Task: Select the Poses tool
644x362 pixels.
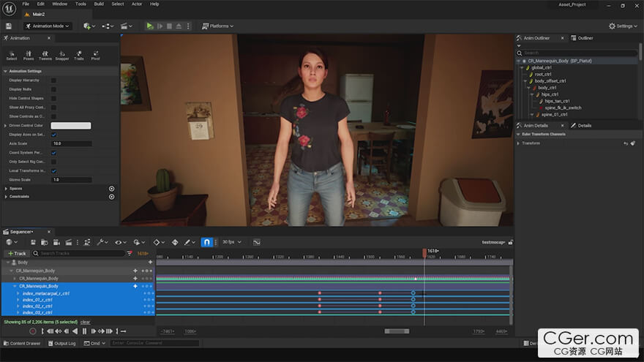Action: tap(29, 55)
